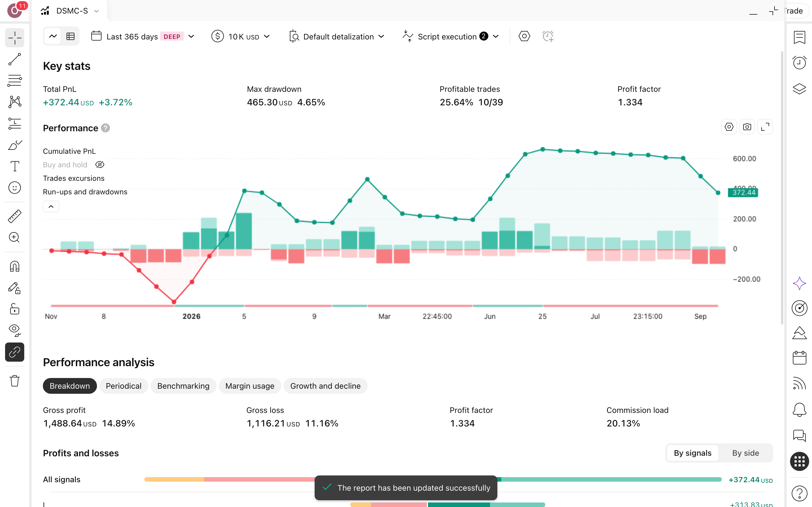Open the alerts clock icon panel
This screenshot has width=812, height=507.
(799, 63)
